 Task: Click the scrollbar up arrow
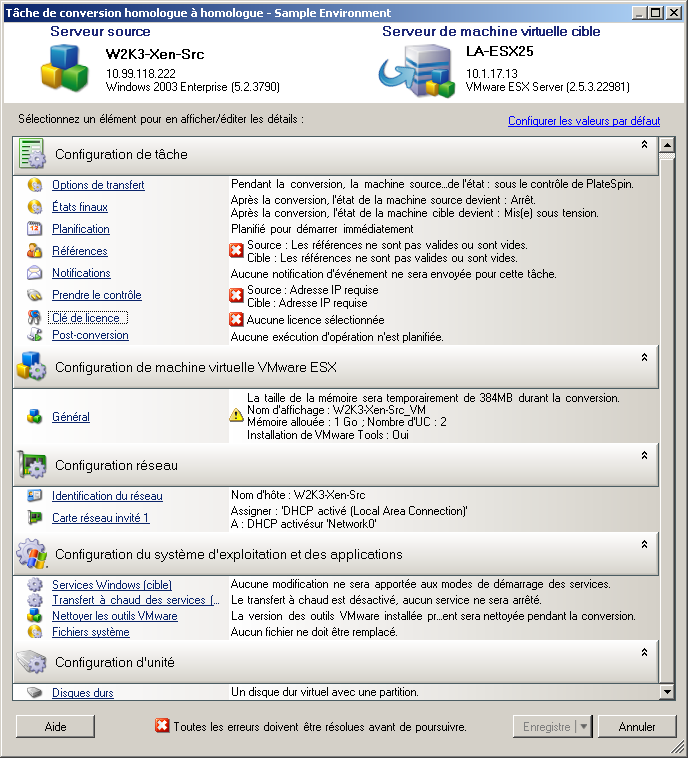[667, 145]
